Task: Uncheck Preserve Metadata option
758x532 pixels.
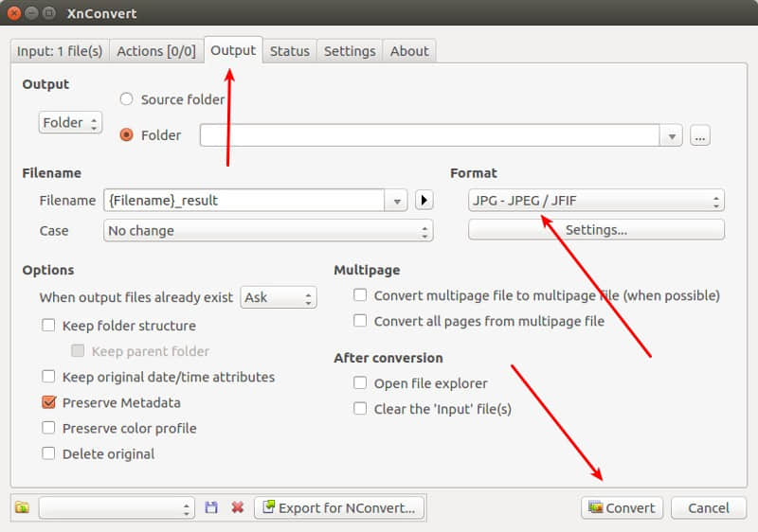Action: (49, 402)
